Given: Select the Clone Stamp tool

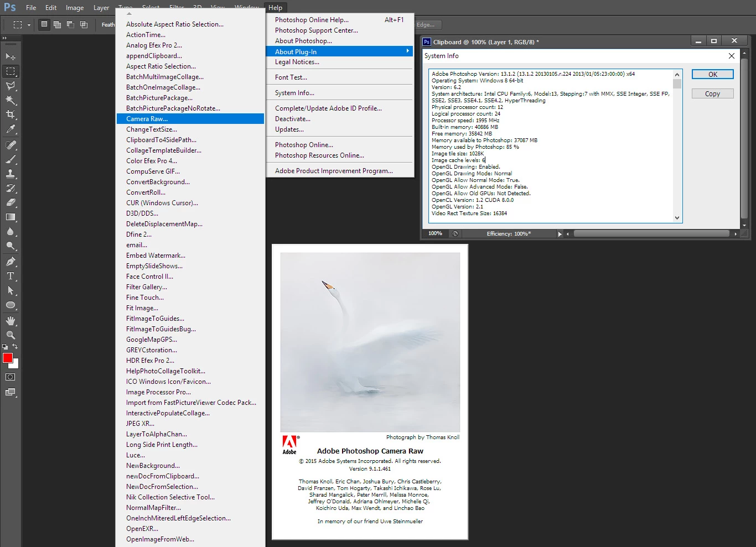Looking at the screenshot, I should click(11, 174).
